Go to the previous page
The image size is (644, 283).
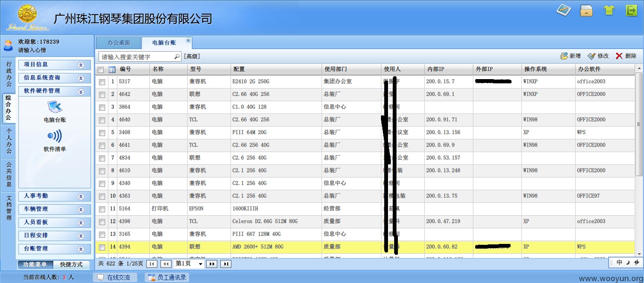tap(165, 264)
